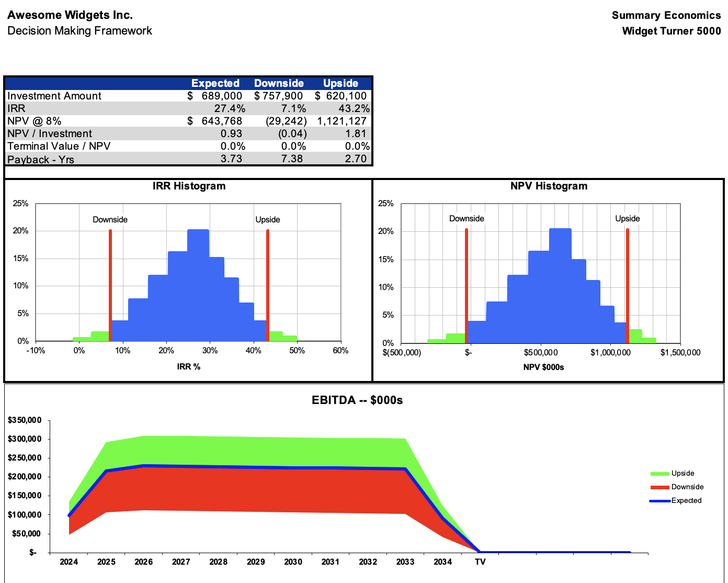Select the expected IRR value 27.4%

point(230,108)
